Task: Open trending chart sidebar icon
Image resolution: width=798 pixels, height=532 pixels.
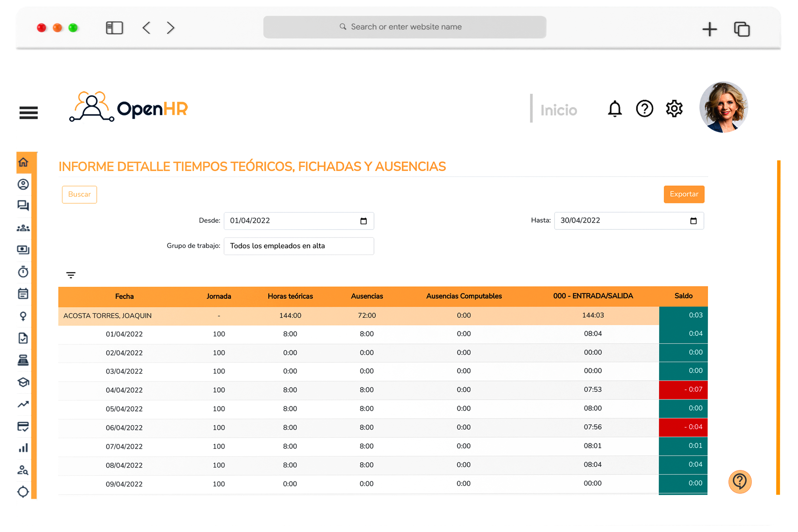Action: tap(23, 404)
